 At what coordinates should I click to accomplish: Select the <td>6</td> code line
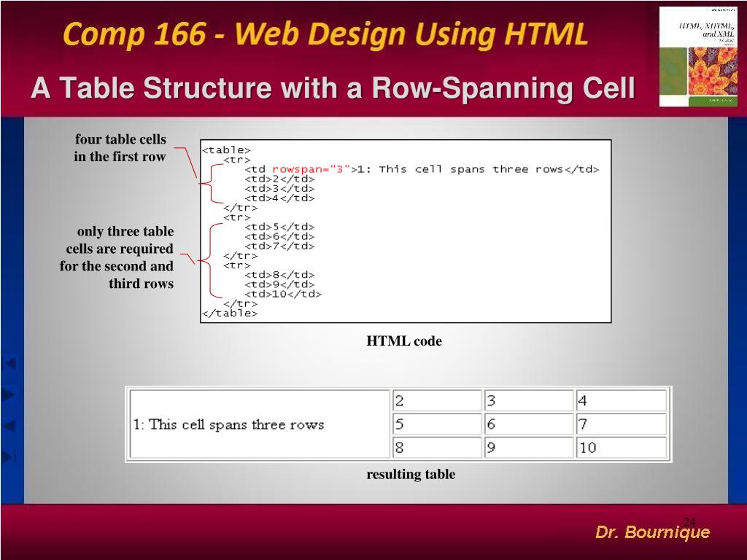(x=279, y=236)
